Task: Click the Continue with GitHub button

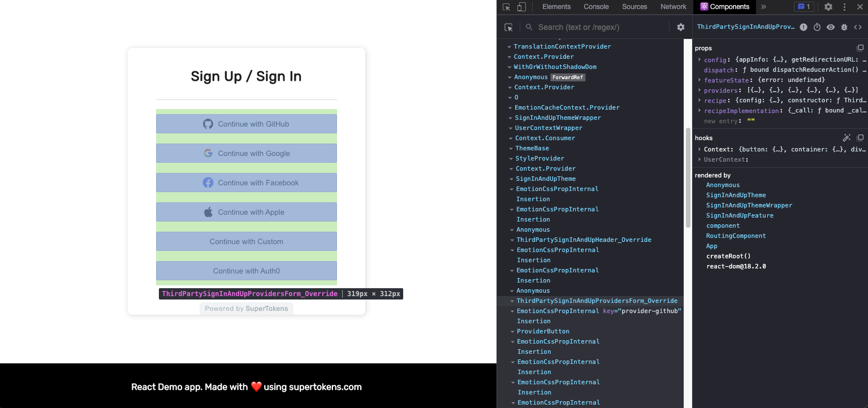Action: pyautogui.click(x=246, y=123)
